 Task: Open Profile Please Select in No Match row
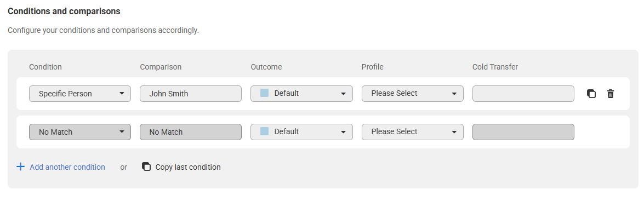coord(413,132)
